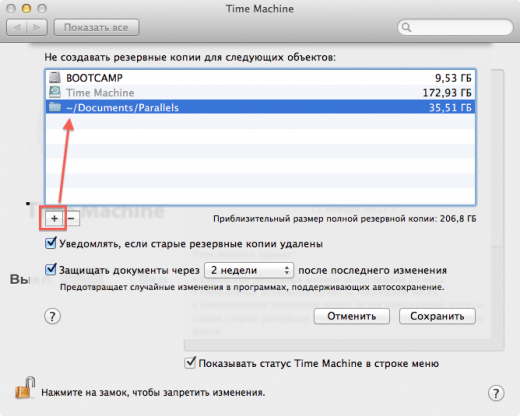
Task: Click the Показать все button
Action: 96,27
